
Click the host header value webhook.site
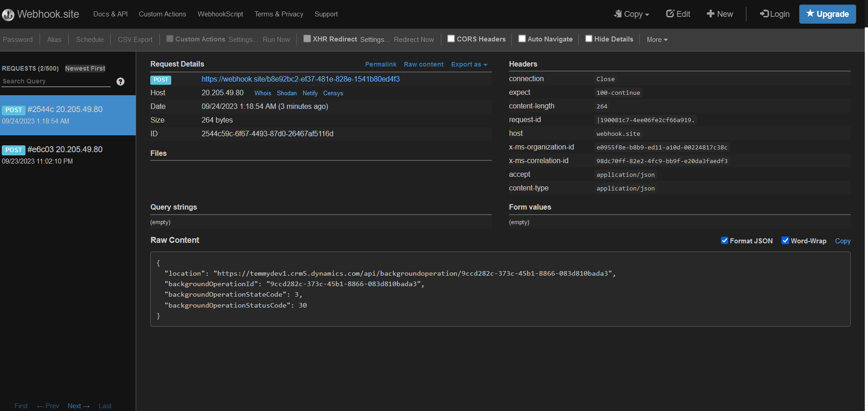coord(618,134)
